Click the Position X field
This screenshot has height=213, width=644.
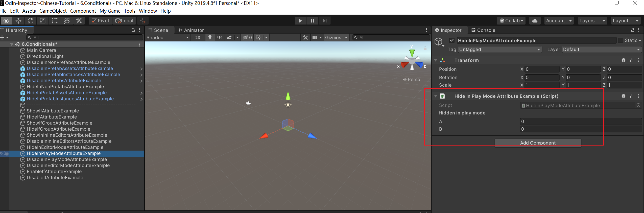[x=542, y=69]
